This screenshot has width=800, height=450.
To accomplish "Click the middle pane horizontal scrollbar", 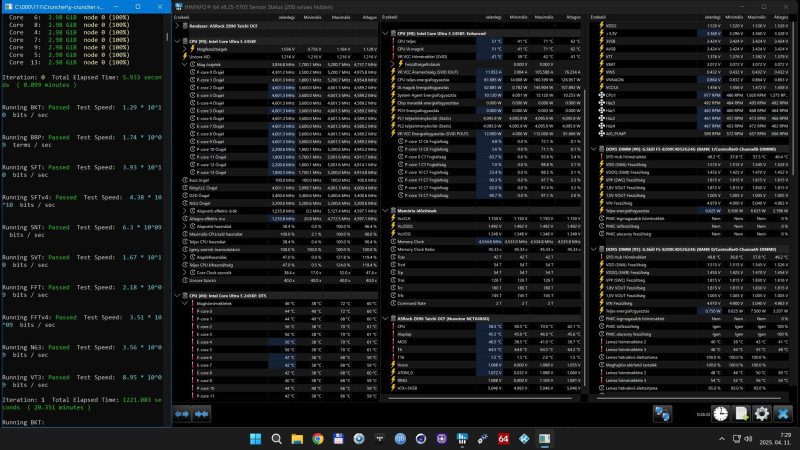I will click(481, 398).
